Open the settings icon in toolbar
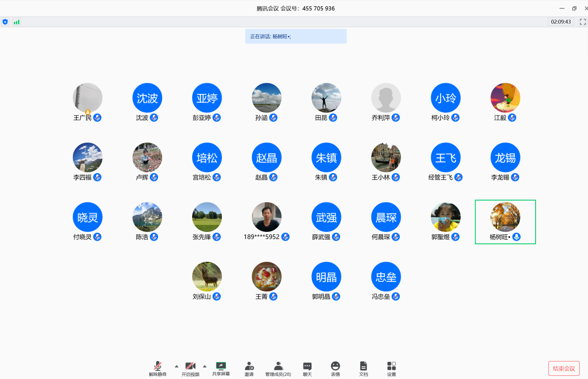Viewport: 588px width, 379px height. click(391, 366)
